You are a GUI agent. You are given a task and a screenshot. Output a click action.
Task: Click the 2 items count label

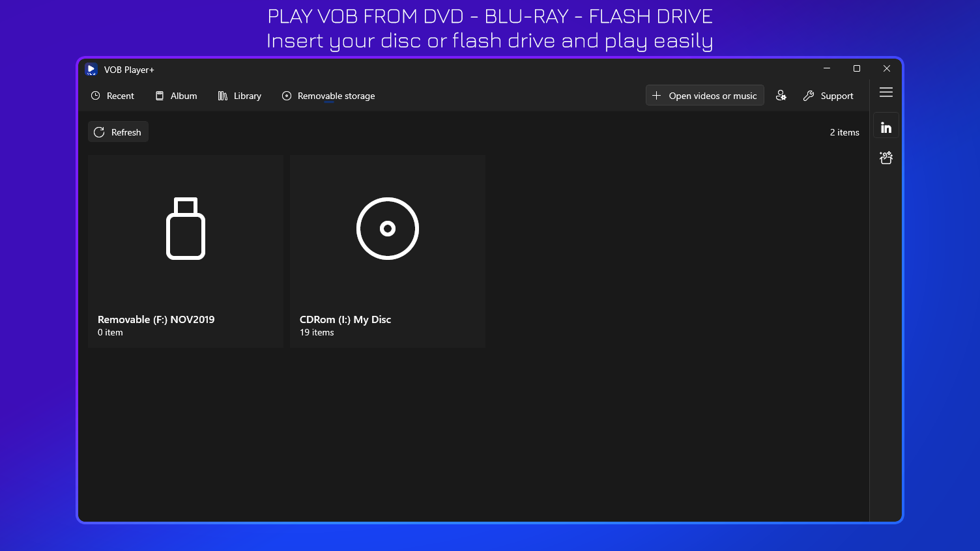[844, 132]
